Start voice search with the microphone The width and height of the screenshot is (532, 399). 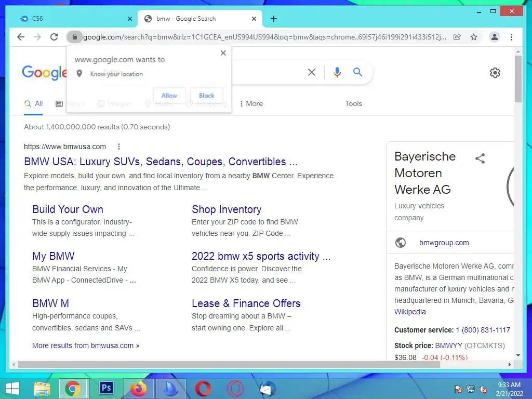click(x=337, y=72)
